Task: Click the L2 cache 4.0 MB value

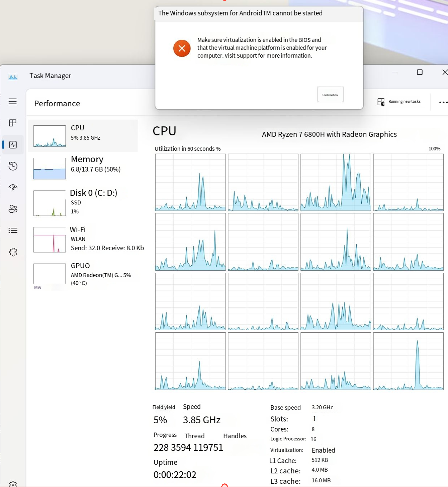Action: (319, 470)
